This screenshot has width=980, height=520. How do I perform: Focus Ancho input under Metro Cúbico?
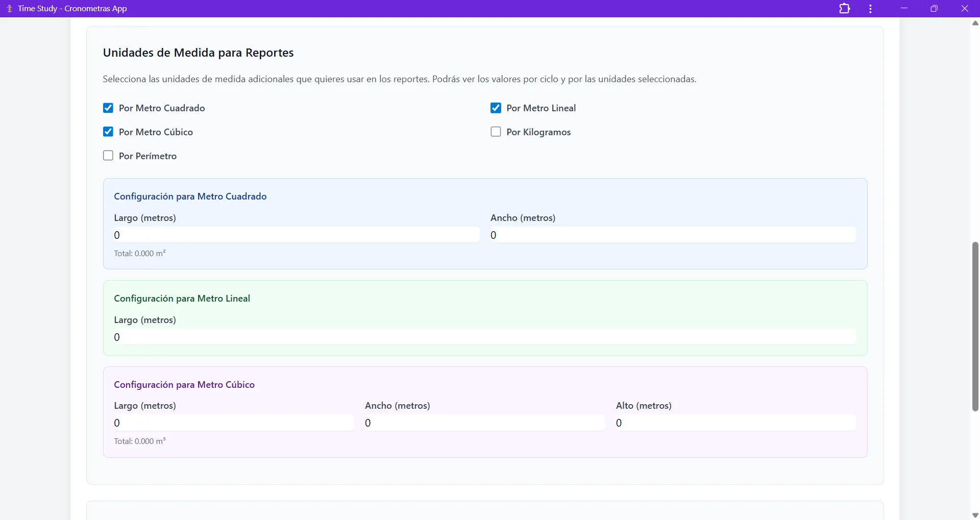pyautogui.click(x=484, y=423)
